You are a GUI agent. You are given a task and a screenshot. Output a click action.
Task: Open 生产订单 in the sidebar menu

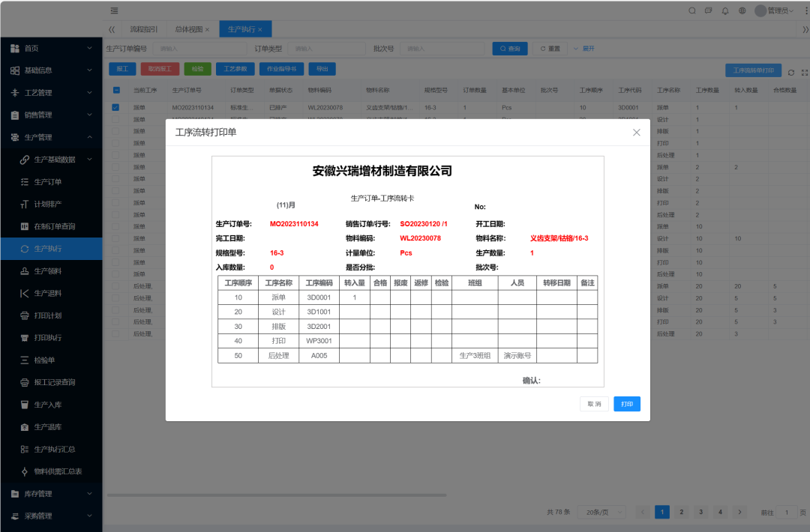click(48, 182)
